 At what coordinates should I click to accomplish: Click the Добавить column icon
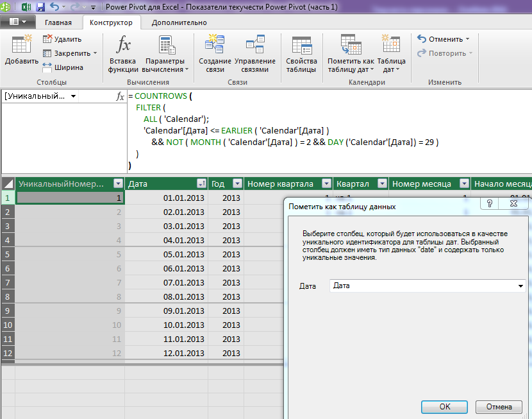pos(21,44)
